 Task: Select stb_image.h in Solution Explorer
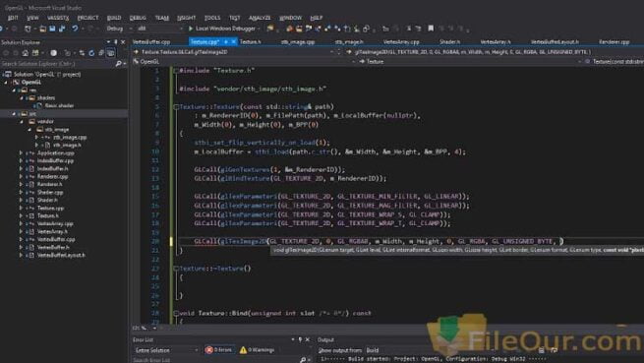(x=67, y=146)
